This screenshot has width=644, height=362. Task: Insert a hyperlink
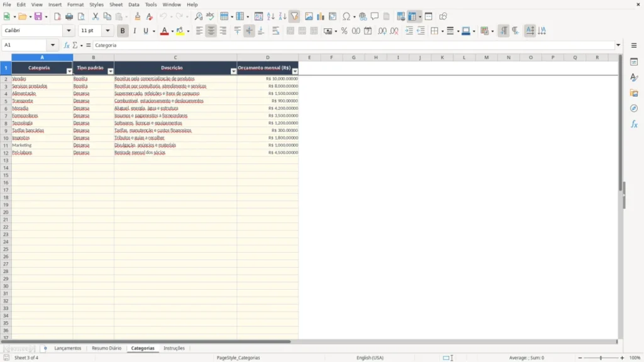coord(363,16)
